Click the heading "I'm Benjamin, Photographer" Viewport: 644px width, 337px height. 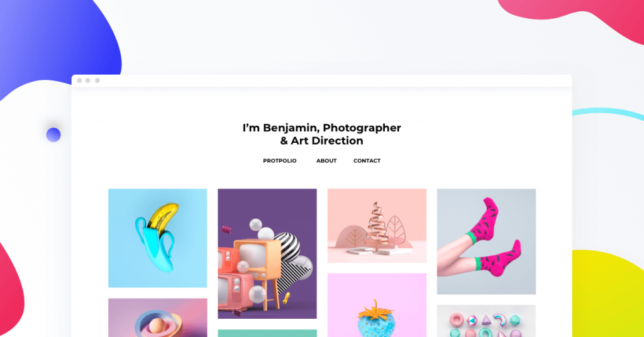click(321, 128)
